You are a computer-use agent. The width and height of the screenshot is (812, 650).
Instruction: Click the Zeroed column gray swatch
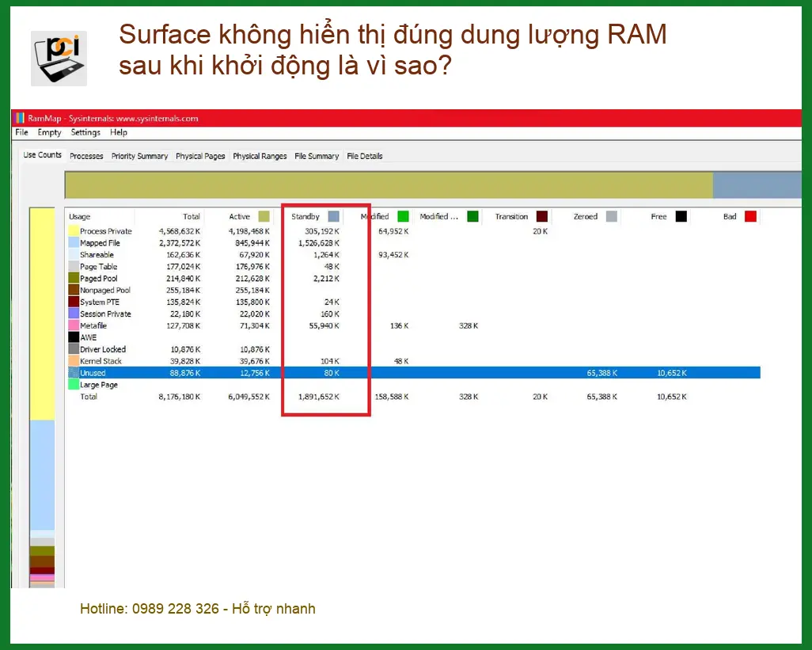click(612, 216)
